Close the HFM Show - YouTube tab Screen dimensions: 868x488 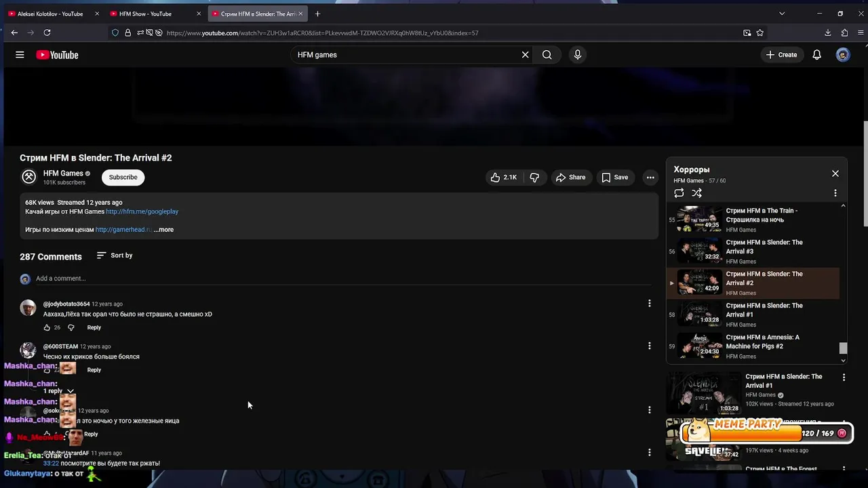[x=199, y=14]
